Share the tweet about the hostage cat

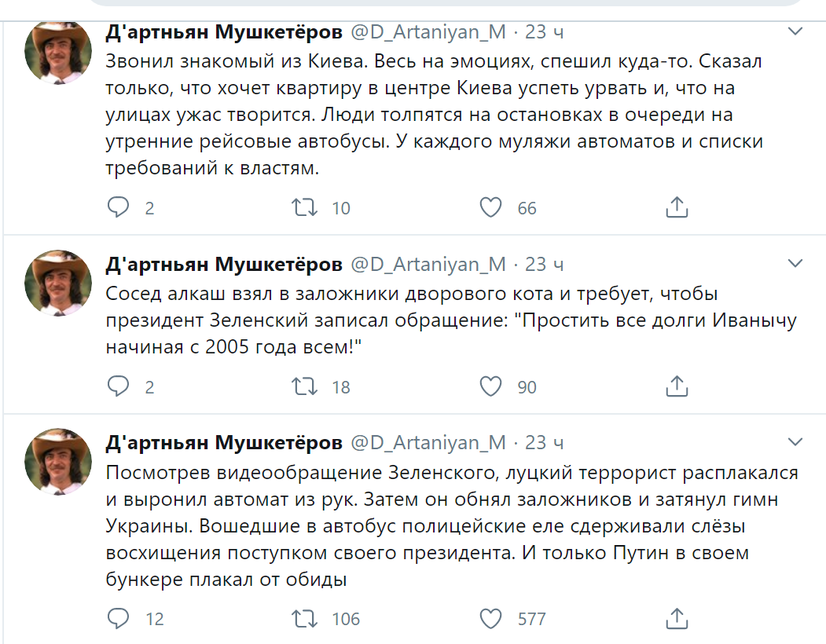[677, 386]
